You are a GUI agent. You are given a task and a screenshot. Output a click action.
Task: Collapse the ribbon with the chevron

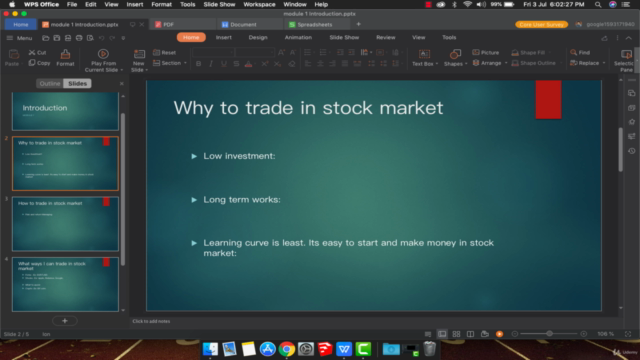pyautogui.click(x=629, y=38)
